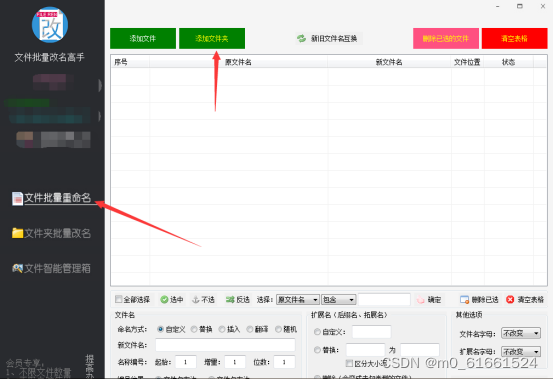Open 文件智能管理箱 in the sidebar
Image resolution: width=553 pixels, height=379 pixels.
tap(51, 268)
